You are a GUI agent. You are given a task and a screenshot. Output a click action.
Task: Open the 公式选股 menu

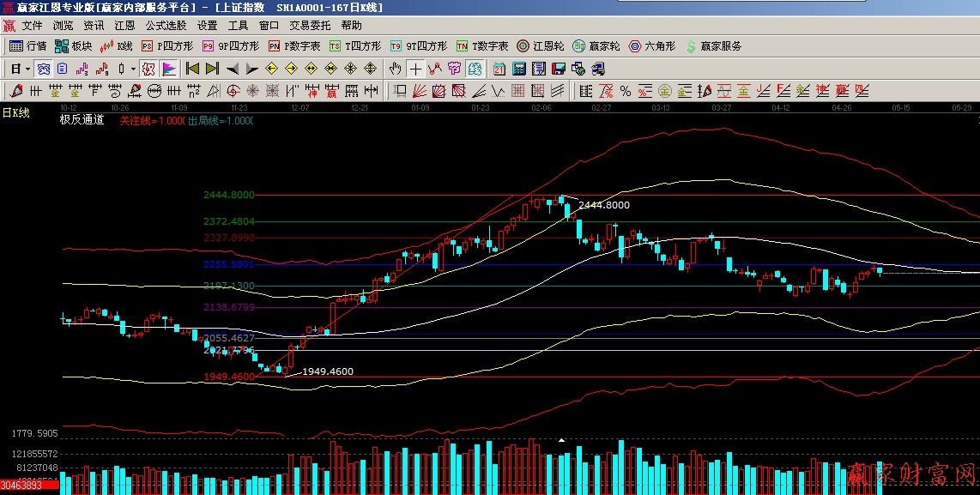(x=166, y=26)
